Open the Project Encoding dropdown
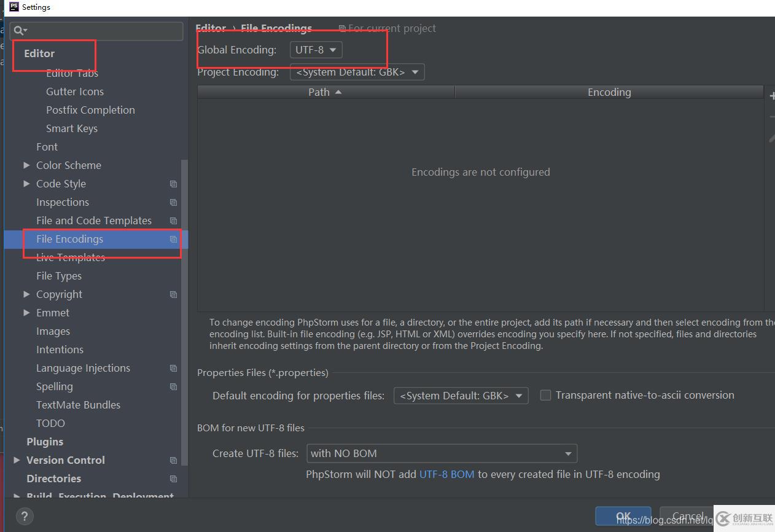The image size is (775, 532). pyautogui.click(x=357, y=72)
